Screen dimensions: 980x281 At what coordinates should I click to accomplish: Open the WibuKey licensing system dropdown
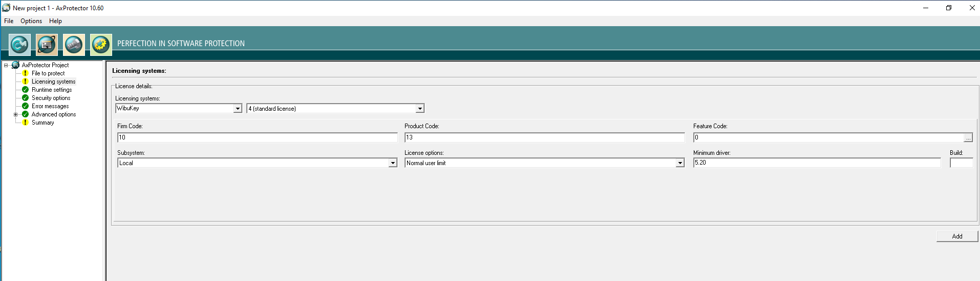click(238, 109)
